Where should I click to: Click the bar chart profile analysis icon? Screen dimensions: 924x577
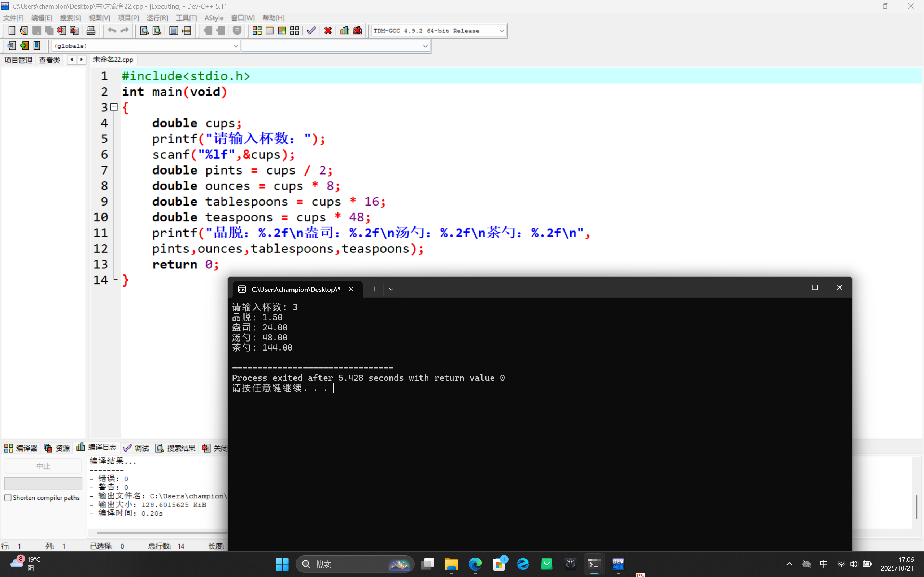click(x=344, y=31)
